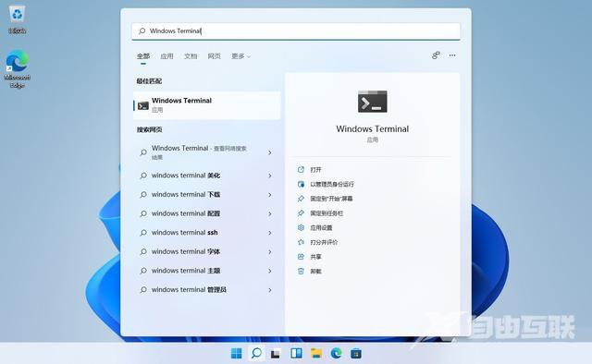Click the shield icon for run as administrator
Screen dimensions: 592x364
(301, 184)
